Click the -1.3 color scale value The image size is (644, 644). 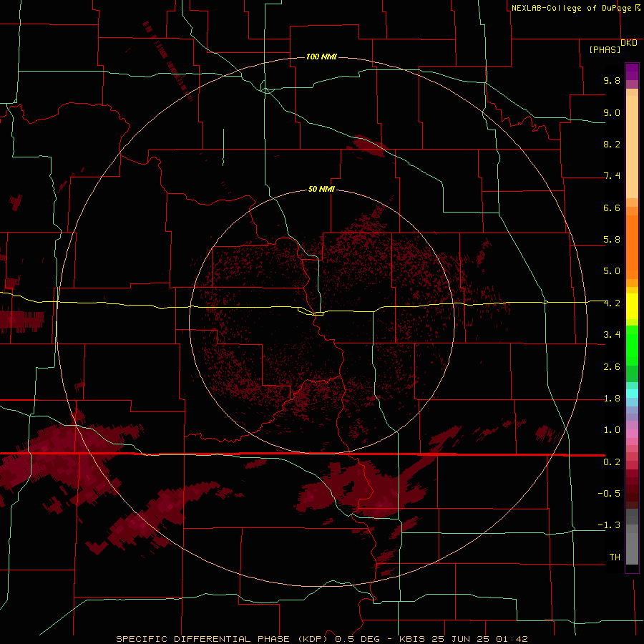pos(609,525)
